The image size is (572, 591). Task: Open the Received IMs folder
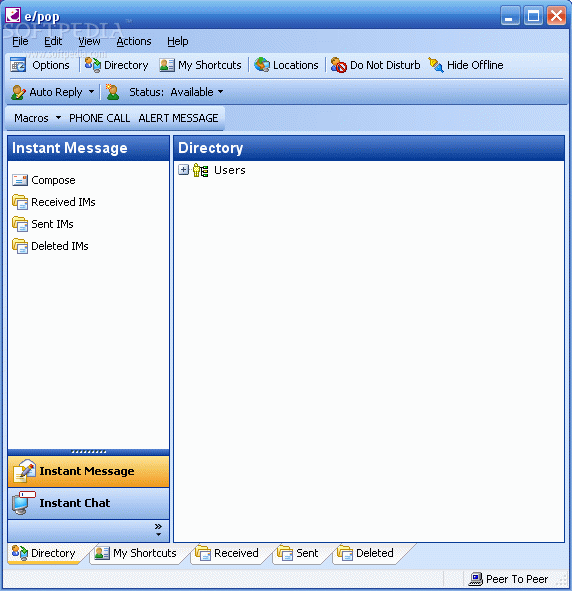pos(54,202)
